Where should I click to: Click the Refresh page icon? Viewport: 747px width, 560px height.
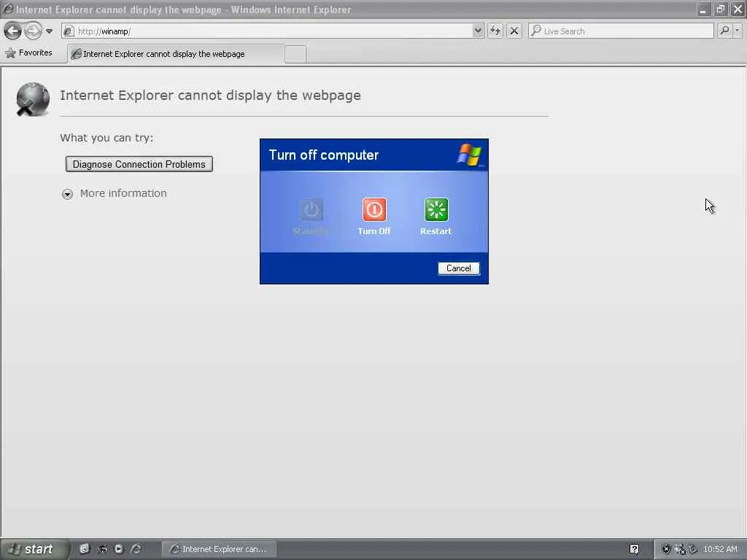click(x=495, y=31)
